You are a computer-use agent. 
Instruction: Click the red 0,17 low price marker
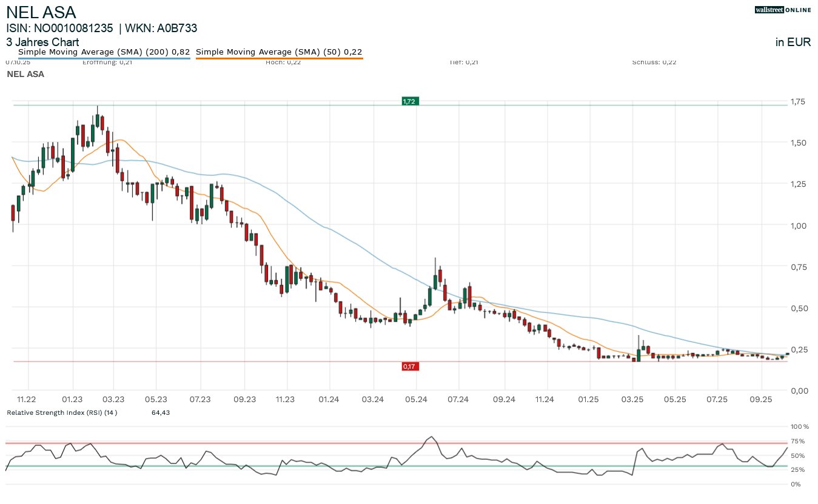pos(410,366)
